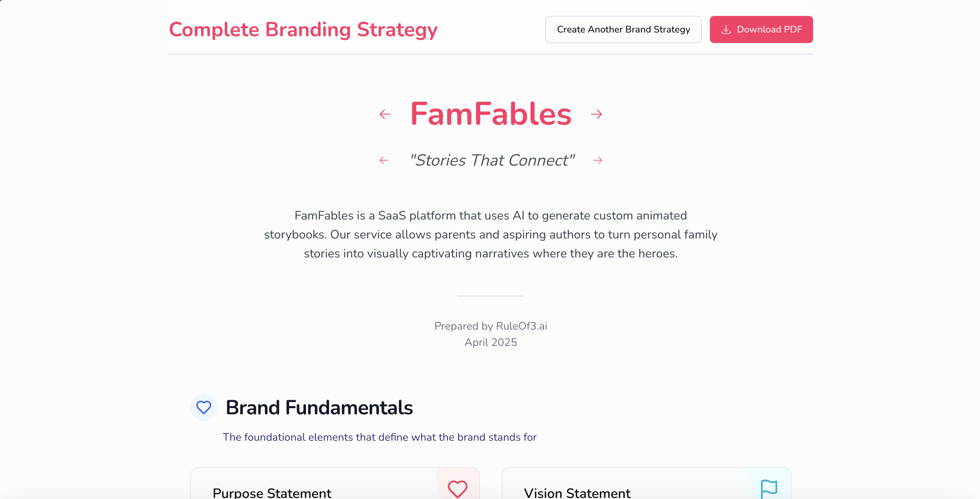Select the FamFables brand name heading
Image resolution: width=980 pixels, height=499 pixels.
point(491,114)
